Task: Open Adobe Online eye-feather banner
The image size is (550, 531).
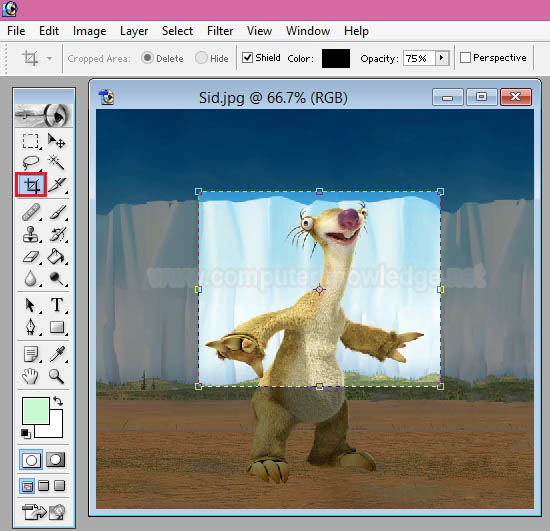Action: 43,115
